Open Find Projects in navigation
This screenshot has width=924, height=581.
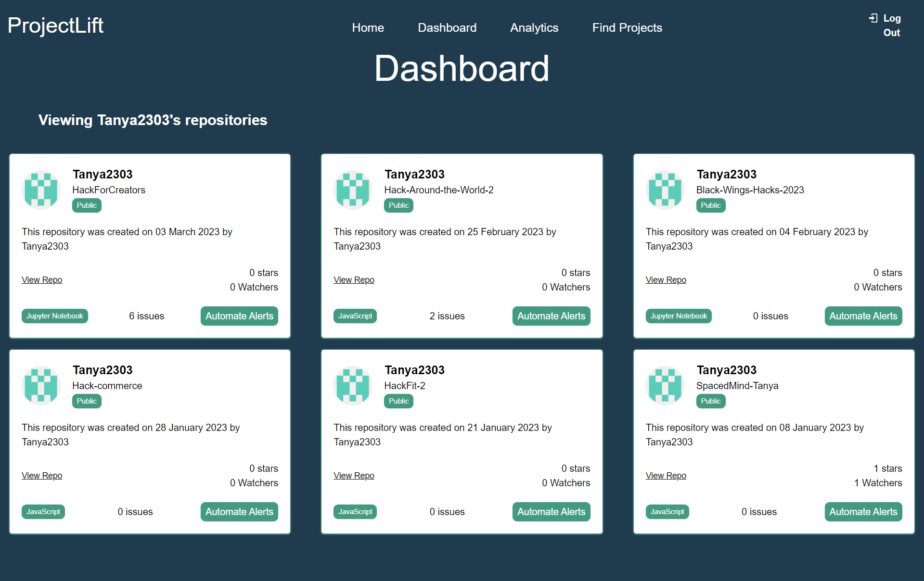pos(627,28)
